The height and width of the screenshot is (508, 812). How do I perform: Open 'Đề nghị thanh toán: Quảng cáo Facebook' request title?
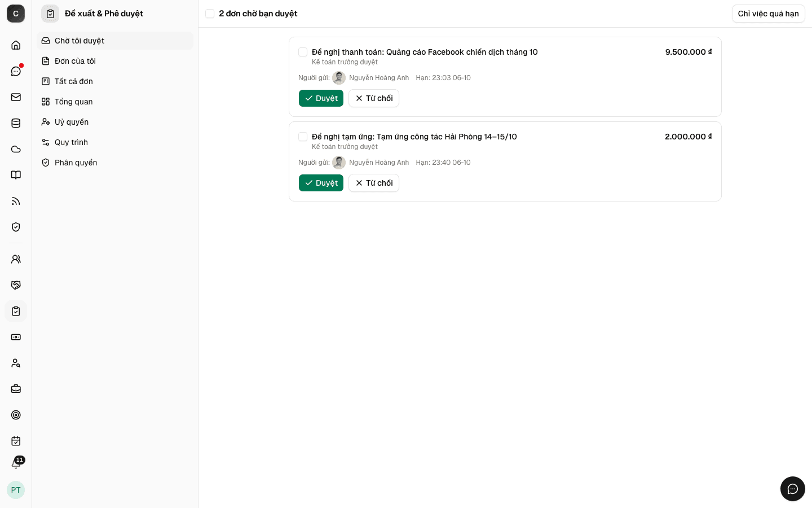point(425,52)
